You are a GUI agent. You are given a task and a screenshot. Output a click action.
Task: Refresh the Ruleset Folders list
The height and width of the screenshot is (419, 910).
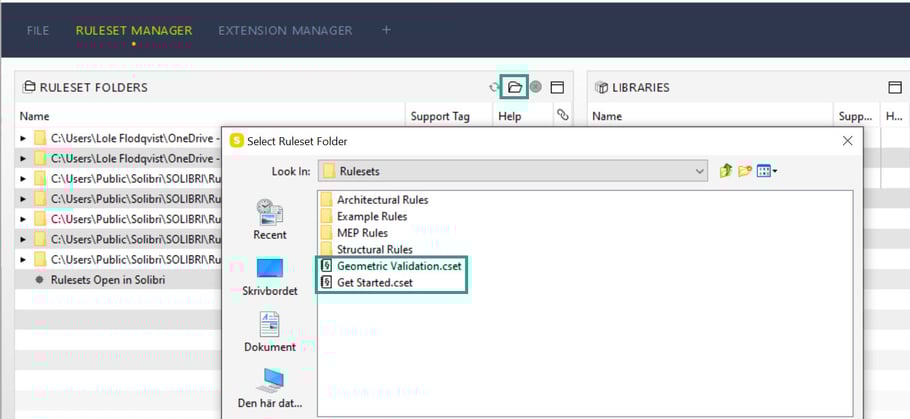(493, 88)
